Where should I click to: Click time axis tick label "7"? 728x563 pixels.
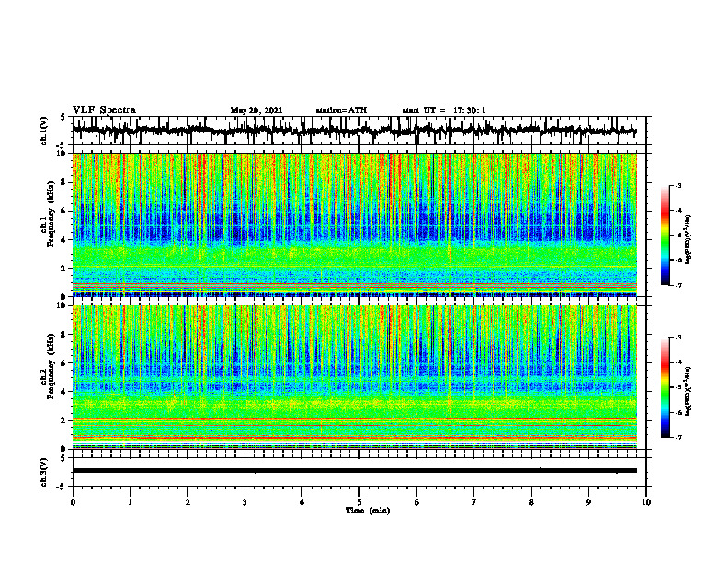point(474,502)
